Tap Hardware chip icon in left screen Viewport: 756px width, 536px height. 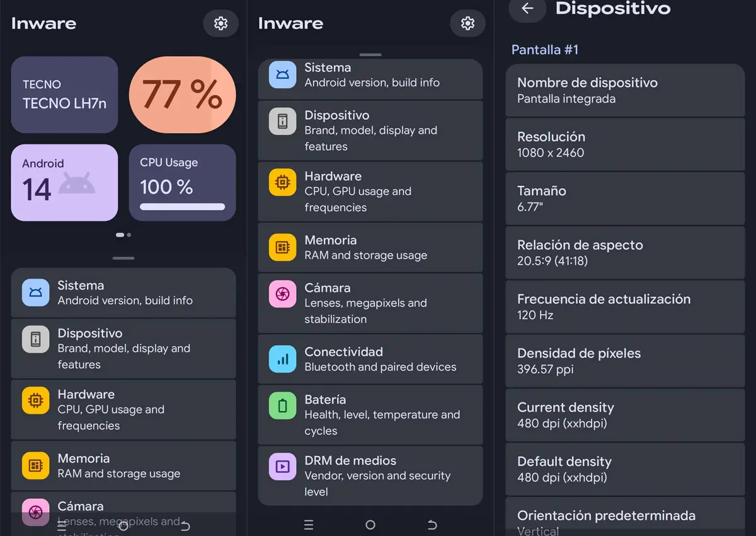(35, 400)
